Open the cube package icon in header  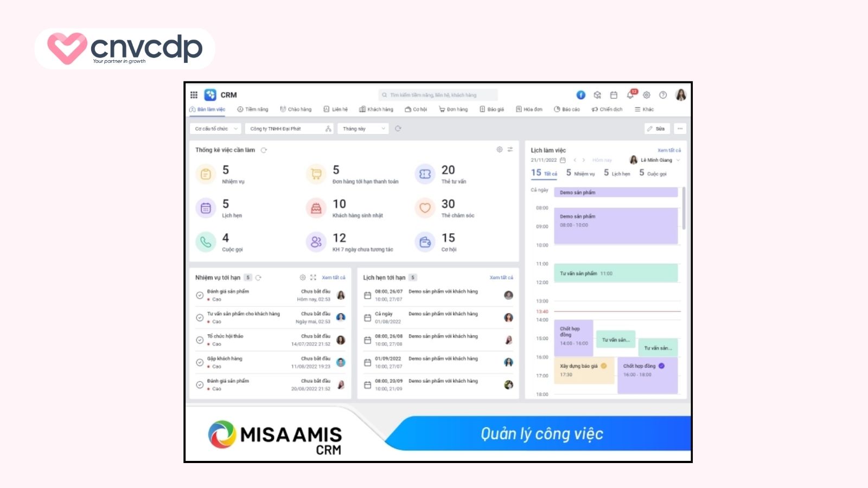597,95
